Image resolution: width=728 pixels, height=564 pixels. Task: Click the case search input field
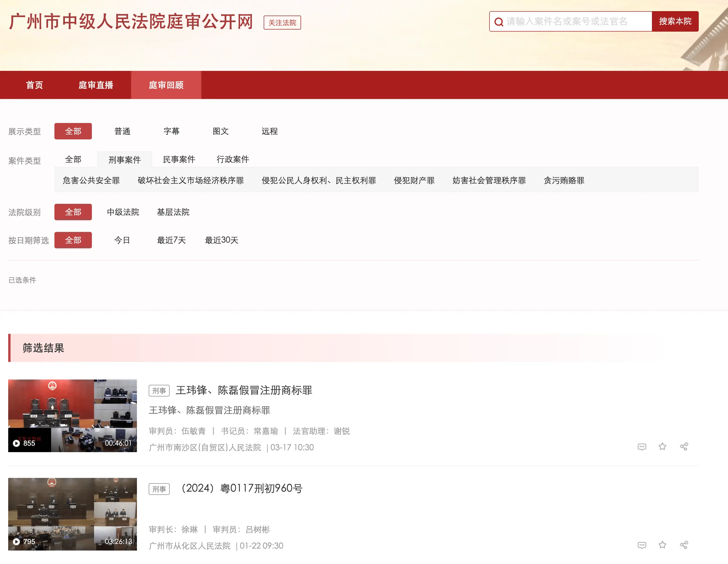[x=573, y=21]
